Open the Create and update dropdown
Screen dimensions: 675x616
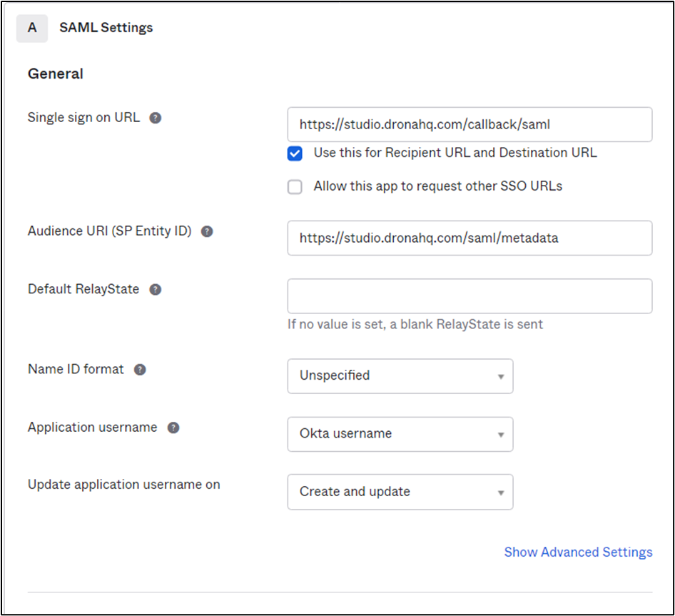[x=400, y=492]
